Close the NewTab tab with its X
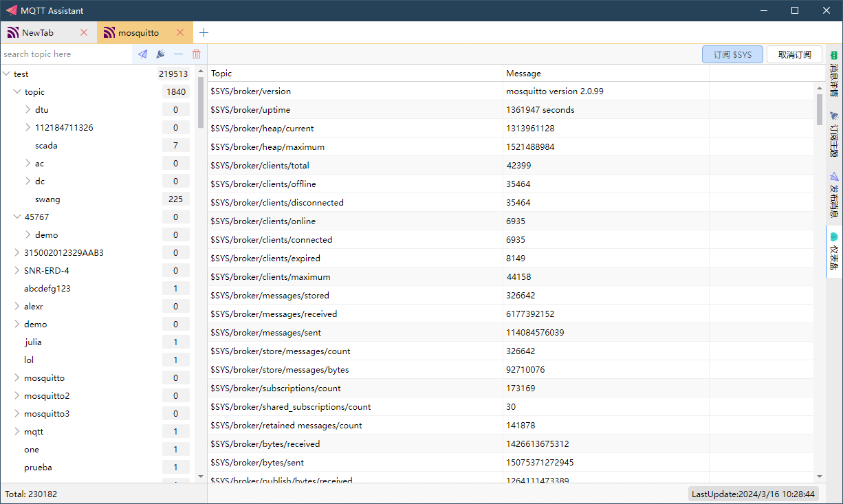Screen dimensions: 843x504 pyautogui.click(x=84, y=33)
